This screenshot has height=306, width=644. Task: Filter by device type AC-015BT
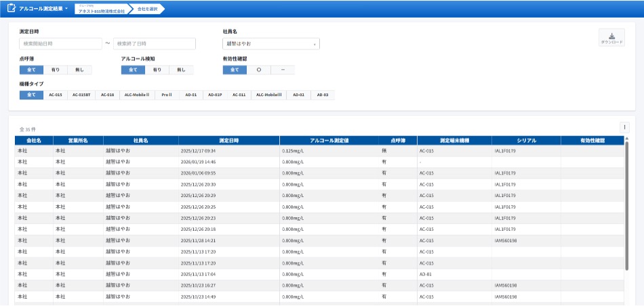81,95
